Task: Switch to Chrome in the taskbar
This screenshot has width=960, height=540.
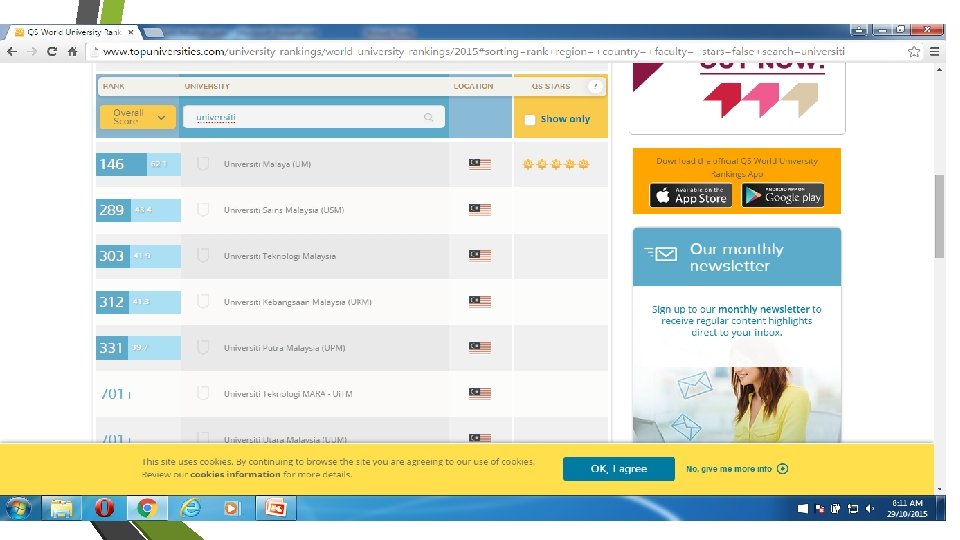Action: tap(147, 508)
